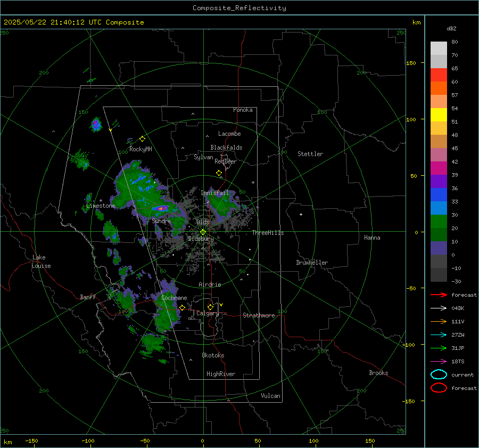This screenshot has width=479, height=448.
Task: Pick the lightest grey swatch atop dBZ scale
Action: pos(439,48)
